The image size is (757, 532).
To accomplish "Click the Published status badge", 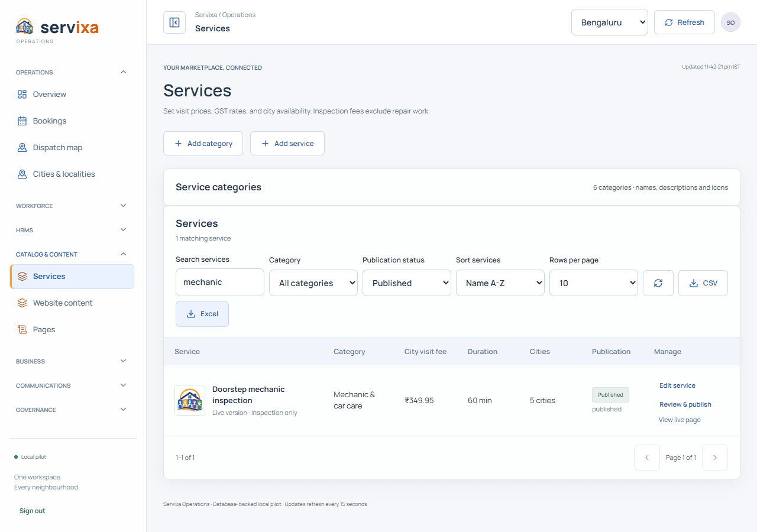I will (x=610, y=395).
